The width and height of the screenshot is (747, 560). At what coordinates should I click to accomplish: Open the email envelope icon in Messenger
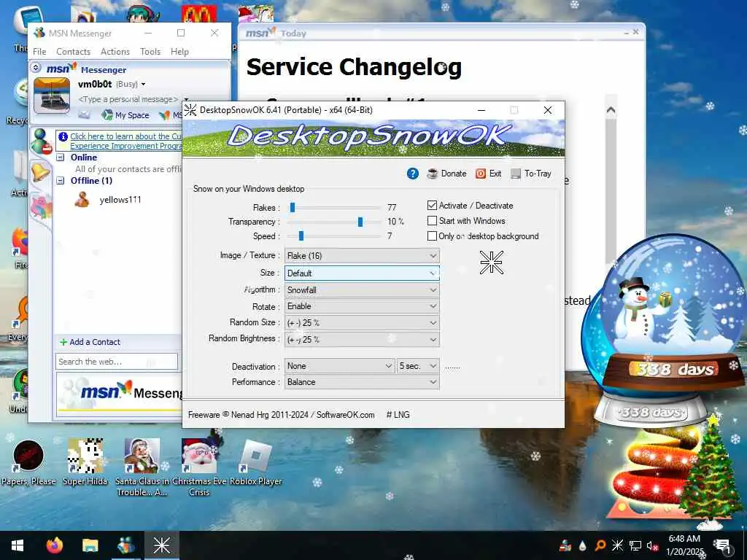coord(84,114)
